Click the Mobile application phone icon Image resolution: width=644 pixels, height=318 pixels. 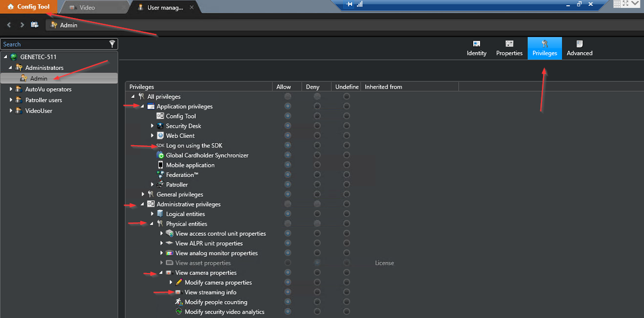pos(161,165)
